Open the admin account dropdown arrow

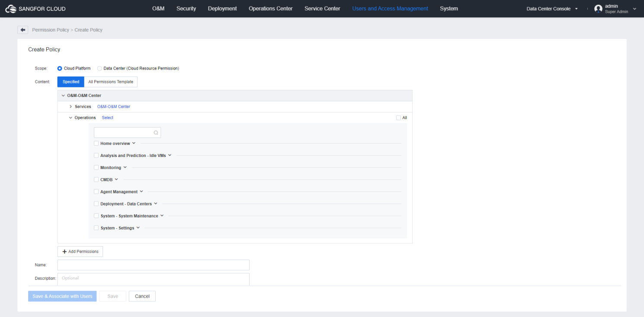tap(634, 9)
